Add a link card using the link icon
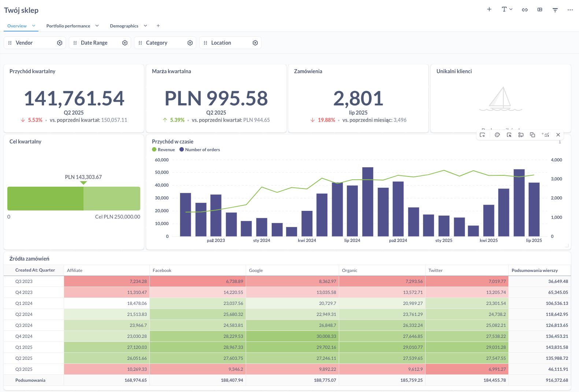 pyautogui.click(x=525, y=10)
